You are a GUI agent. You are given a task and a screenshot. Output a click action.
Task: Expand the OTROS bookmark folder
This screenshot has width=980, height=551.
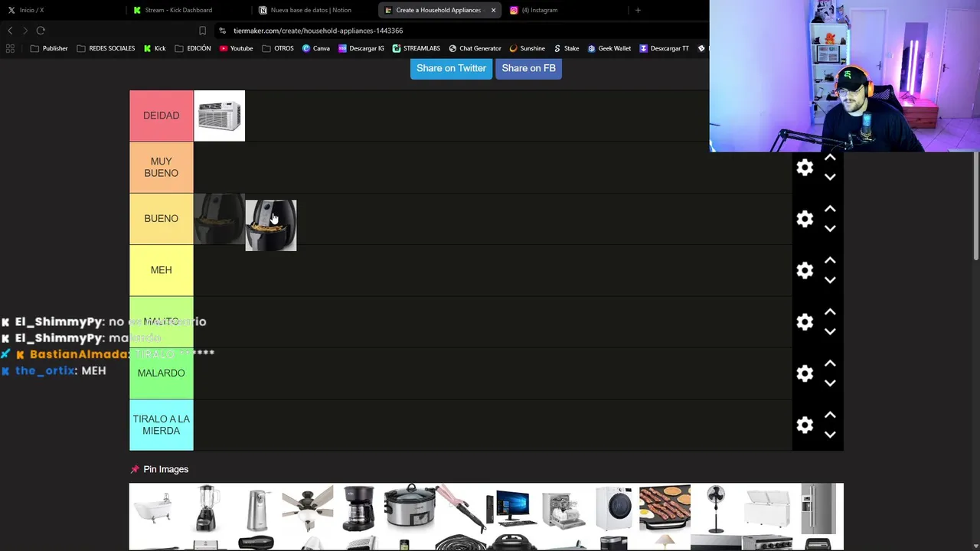[278, 48]
